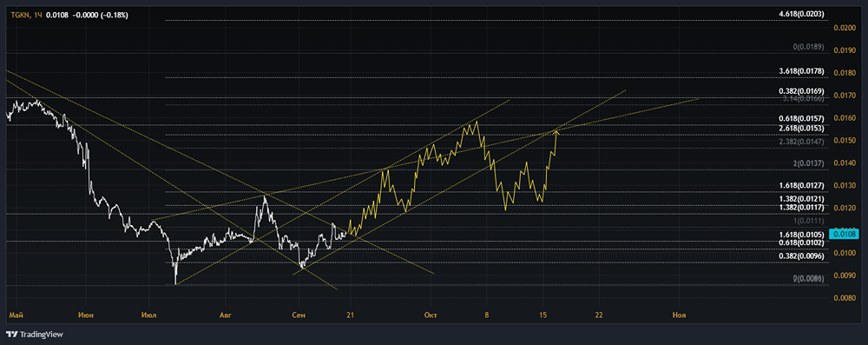Select the 2(0.0137) level label

(809, 163)
